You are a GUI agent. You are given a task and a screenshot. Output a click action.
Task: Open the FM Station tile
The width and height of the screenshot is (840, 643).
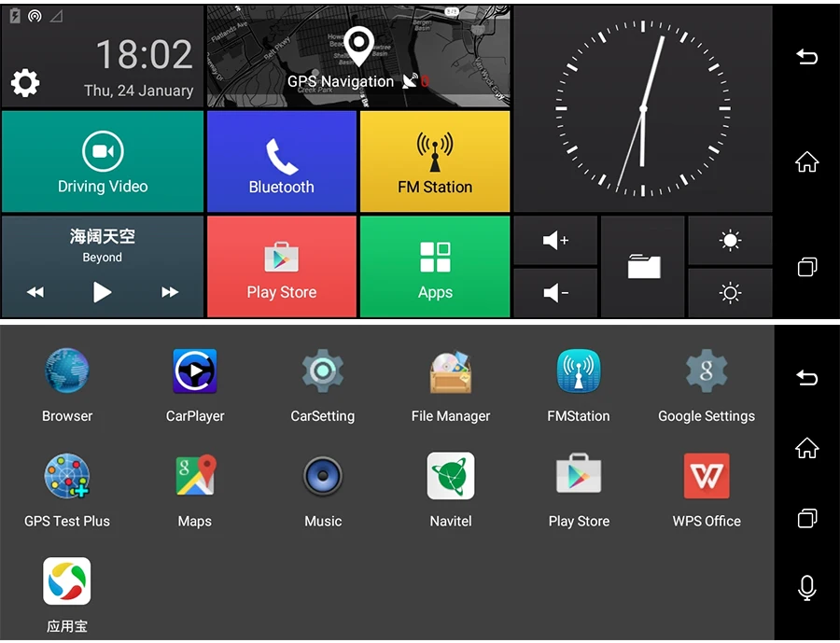[x=434, y=161]
